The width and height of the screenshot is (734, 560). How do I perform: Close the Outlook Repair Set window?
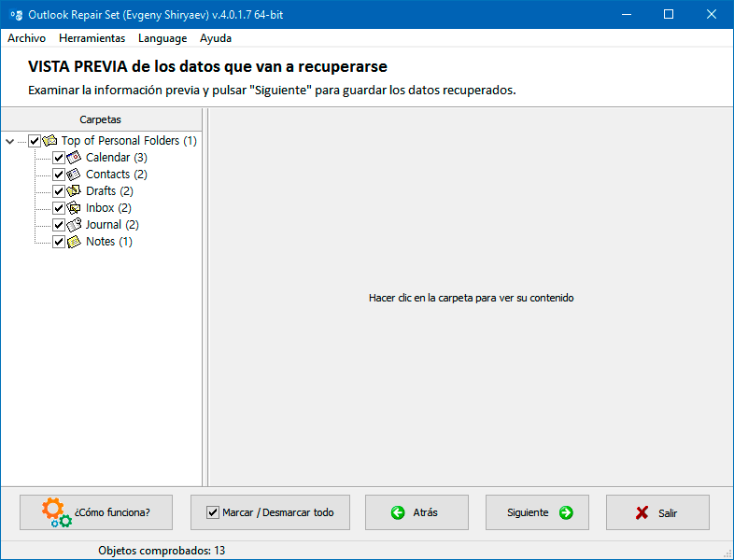712,15
